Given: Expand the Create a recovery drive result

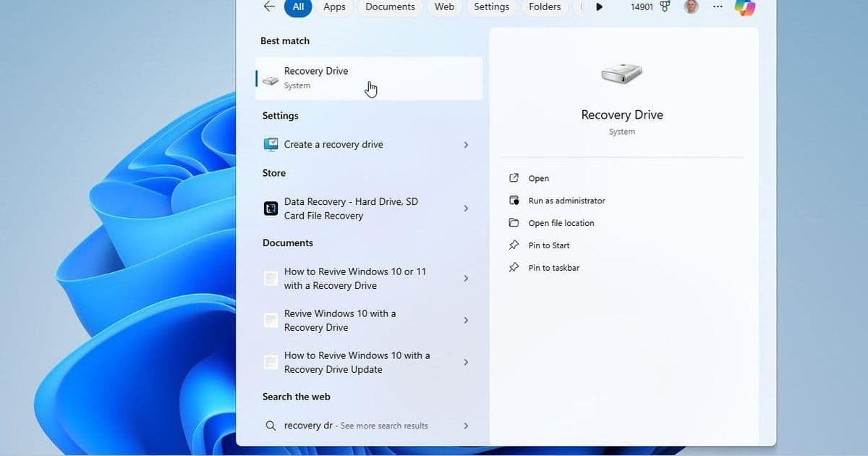Looking at the screenshot, I should [x=466, y=144].
